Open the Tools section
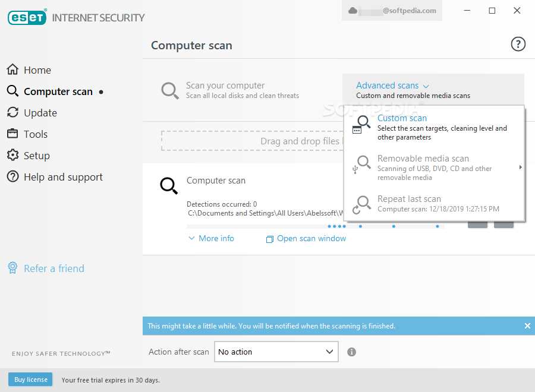Image resolution: width=535 pixels, height=392 pixels. pos(36,134)
